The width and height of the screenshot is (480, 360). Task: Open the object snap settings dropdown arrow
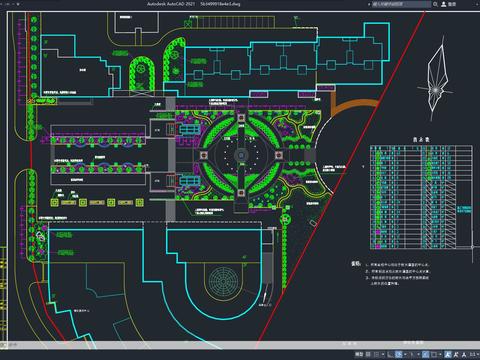point(440,354)
